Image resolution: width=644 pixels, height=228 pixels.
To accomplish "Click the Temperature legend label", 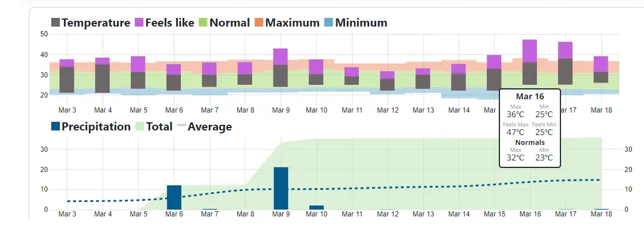I will (x=96, y=23).
